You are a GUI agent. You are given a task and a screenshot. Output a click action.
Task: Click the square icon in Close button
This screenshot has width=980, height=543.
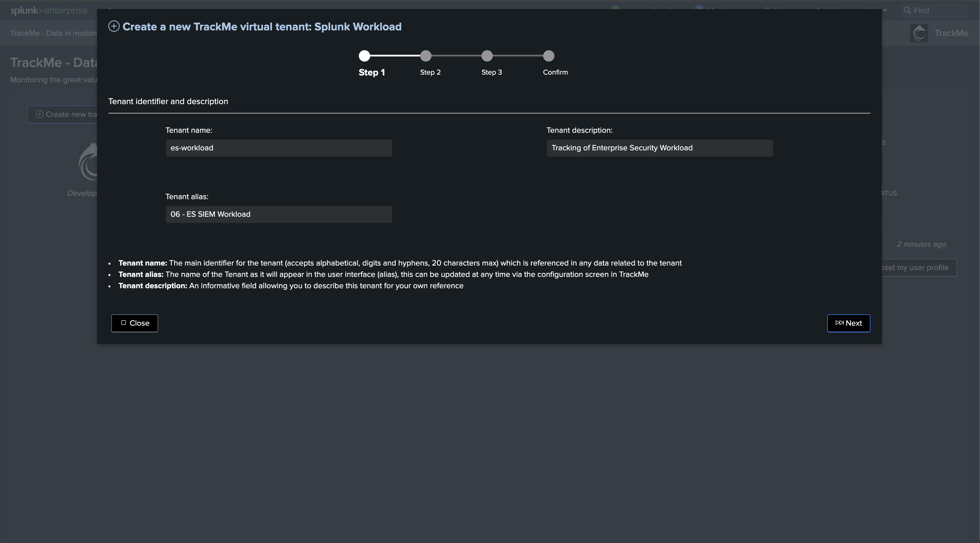tap(124, 323)
